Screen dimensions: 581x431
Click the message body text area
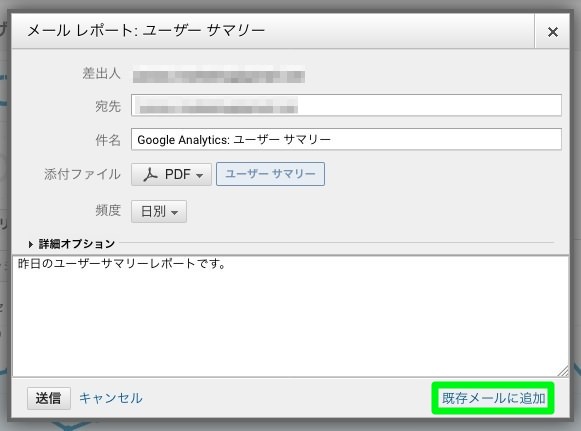click(290, 316)
